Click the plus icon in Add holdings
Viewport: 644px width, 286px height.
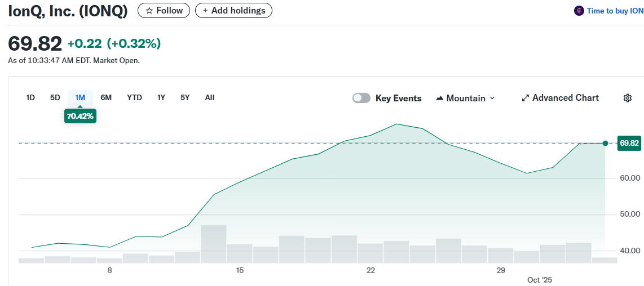click(x=205, y=11)
